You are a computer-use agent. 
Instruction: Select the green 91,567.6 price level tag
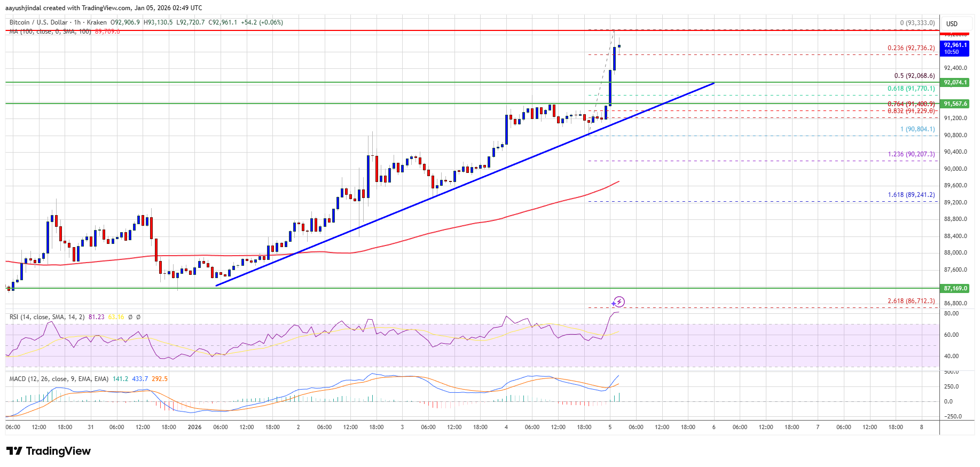click(955, 104)
